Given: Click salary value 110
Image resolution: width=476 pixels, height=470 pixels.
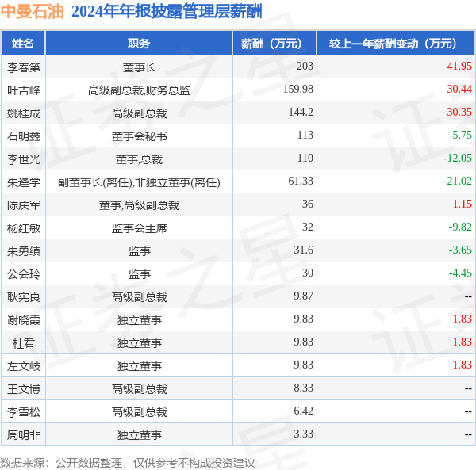Looking at the screenshot, I should 305,158.
